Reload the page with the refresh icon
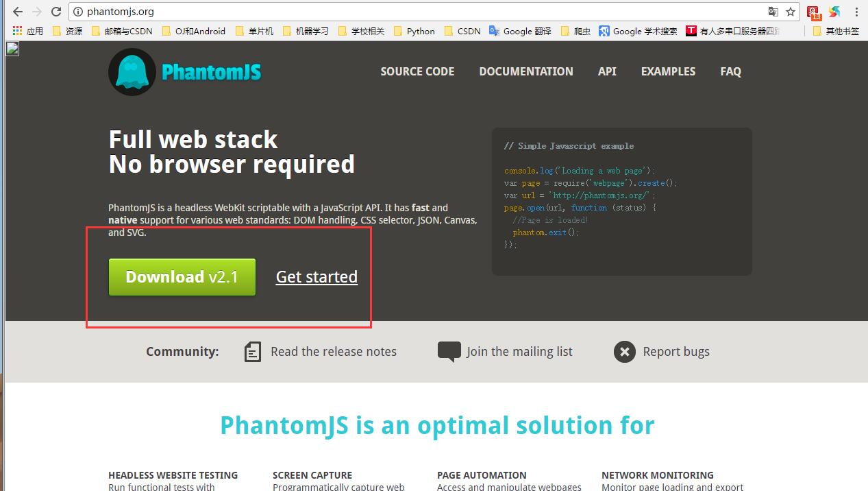The height and width of the screenshot is (491, 868). point(56,12)
